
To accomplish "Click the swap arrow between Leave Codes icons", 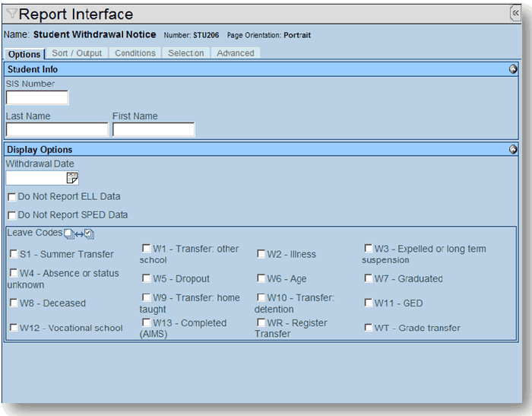I will click(79, 234).
